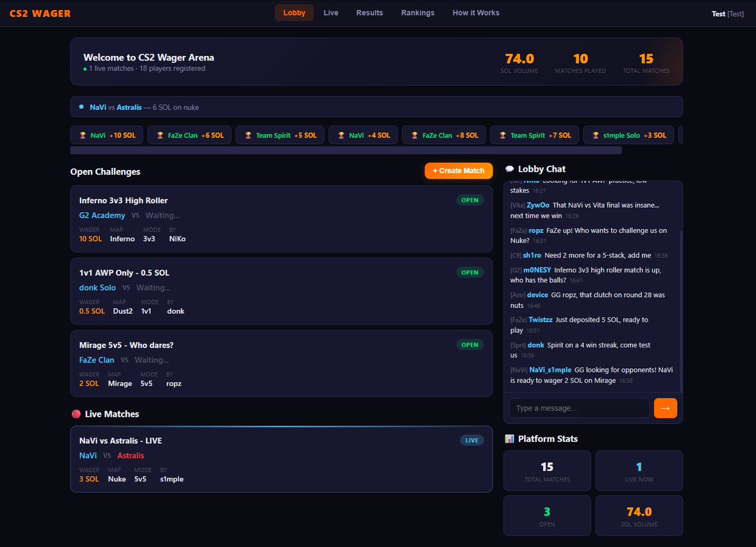Viewport: 756px width, 547px height.
Task: Send chat message with arrow button
Action: [665, 408]
